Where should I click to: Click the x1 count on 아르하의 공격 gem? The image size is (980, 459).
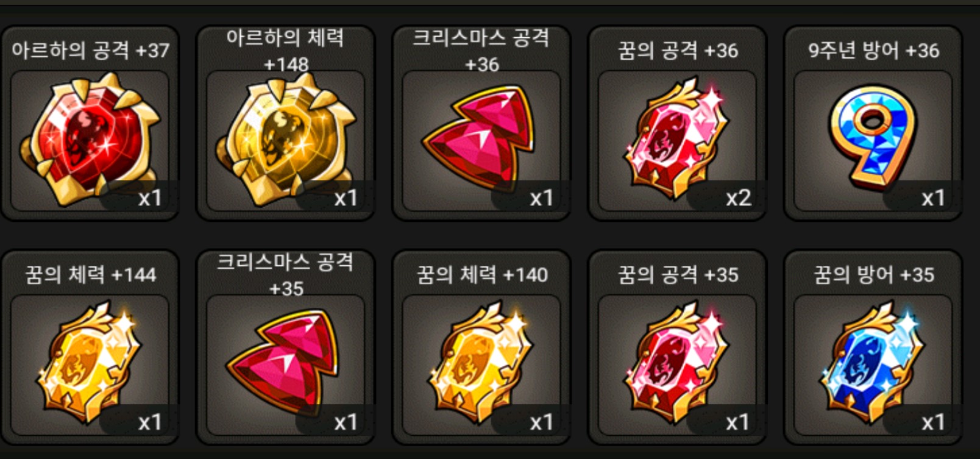tap(150, 198)
